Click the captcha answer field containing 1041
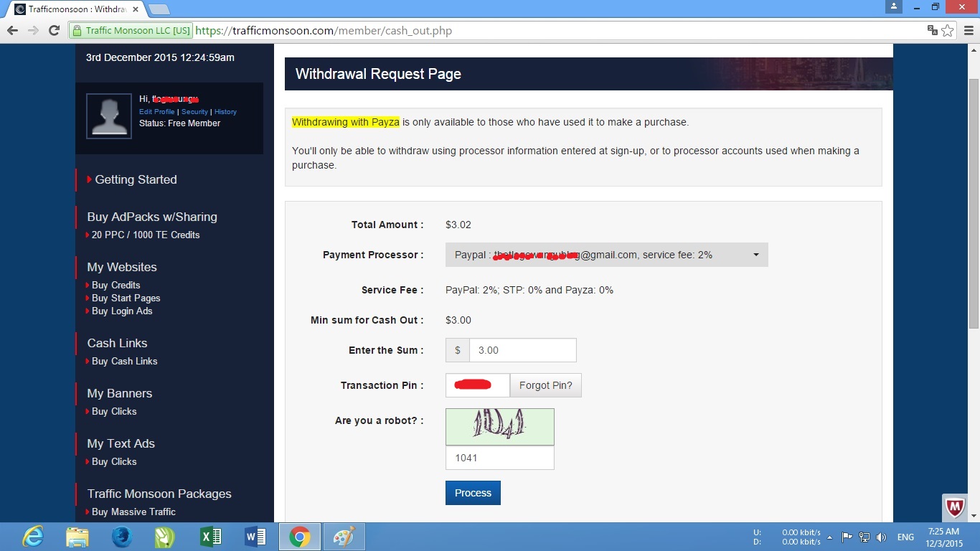The width and height of the screenshot is (980, 551). [500, 458]
